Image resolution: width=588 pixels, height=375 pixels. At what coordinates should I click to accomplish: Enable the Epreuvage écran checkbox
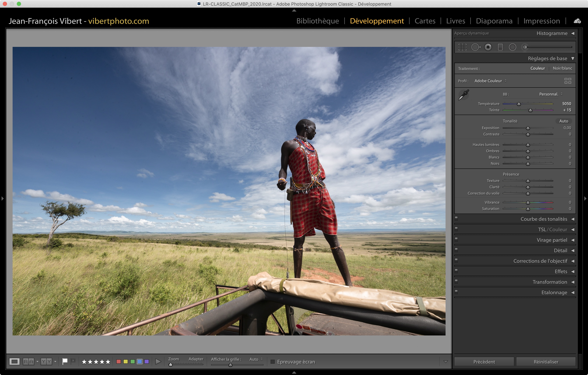point(273,362)
